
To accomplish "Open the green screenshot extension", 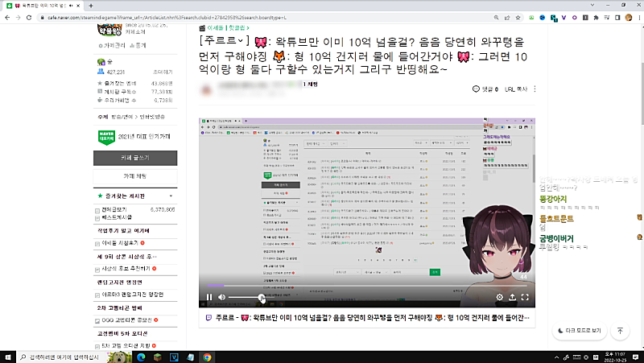I will [531, 18].
